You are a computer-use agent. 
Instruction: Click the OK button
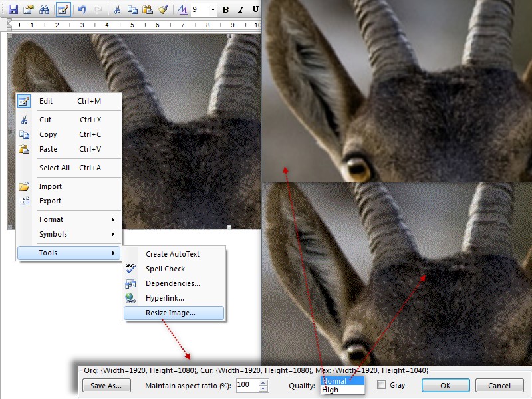[x=446, y=386]
